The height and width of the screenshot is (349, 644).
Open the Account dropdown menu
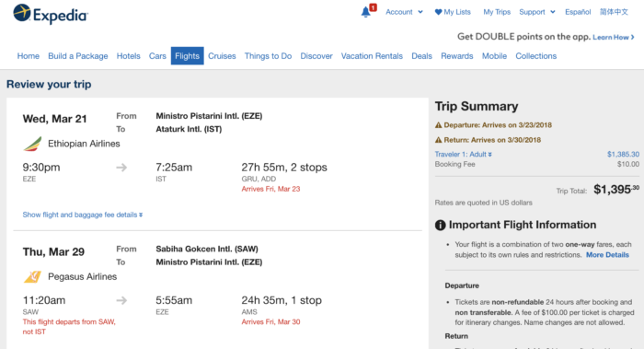click(x=404, y=12)
